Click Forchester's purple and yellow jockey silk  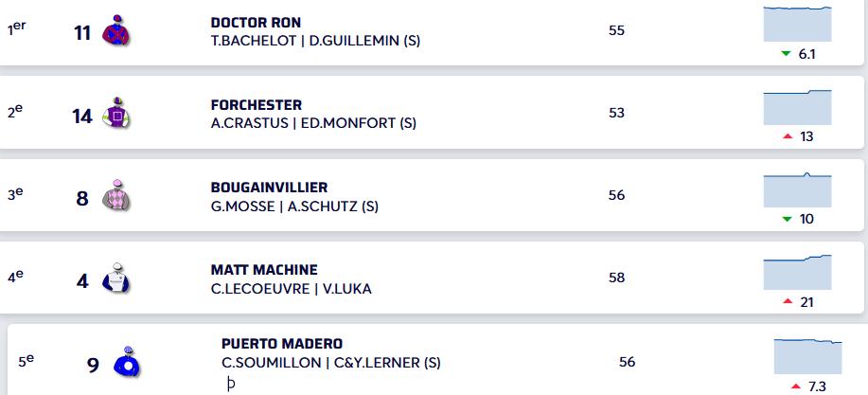point(116,115)
